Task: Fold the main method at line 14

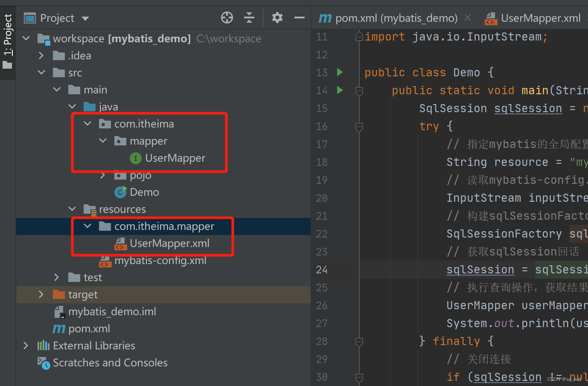Action: click(359, 90)
